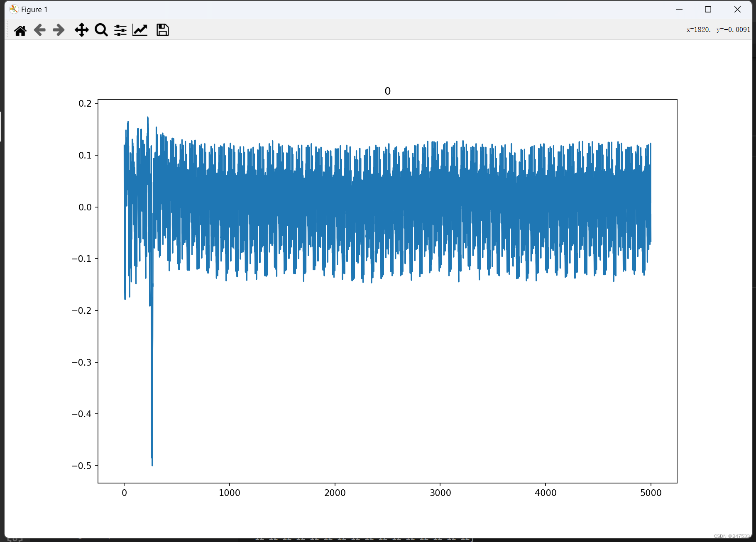756x542 pixels.
Task: Click the y-axis tick label −0.5
Action: point(82,466)
